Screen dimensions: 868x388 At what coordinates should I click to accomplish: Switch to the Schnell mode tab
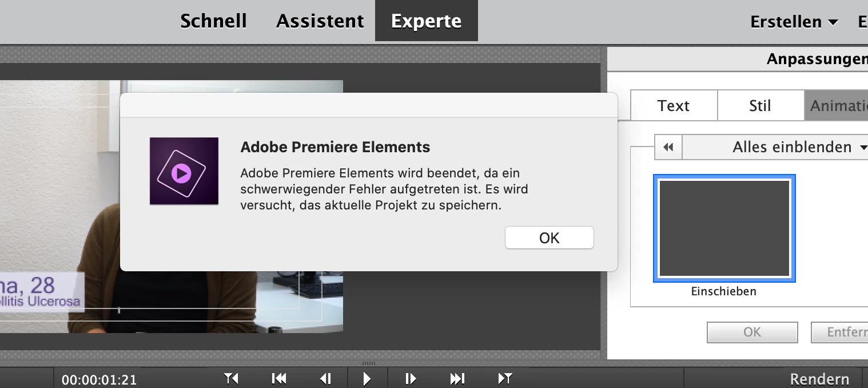pos(213,21)
